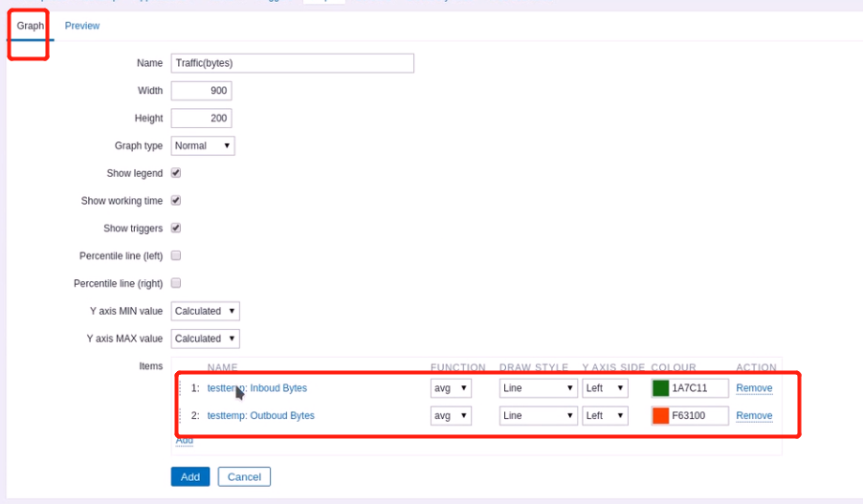Open the Y axis MIN value dropdown
This screenshot has width=863, height=504.
(206, 311)
